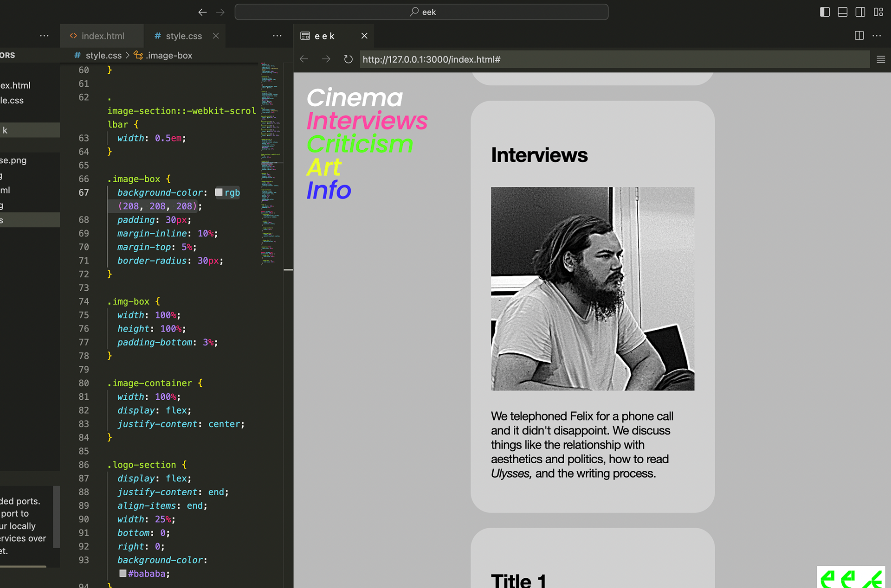891x588 pixels.
Task: Click the black-and-white interview photo
Action: point(593,288)
